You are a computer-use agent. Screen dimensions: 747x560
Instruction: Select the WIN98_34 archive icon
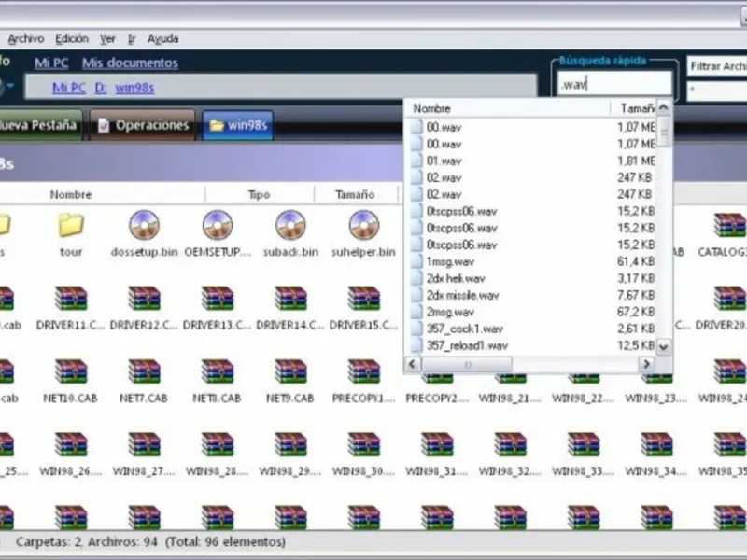656,445
